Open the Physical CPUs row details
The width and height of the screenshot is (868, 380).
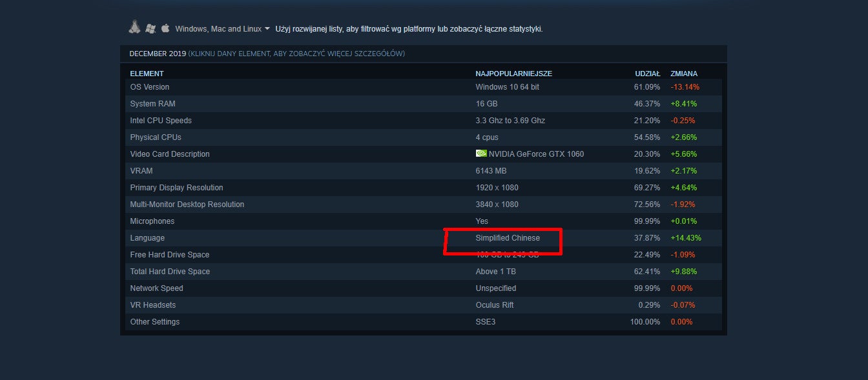pos(424,137)
